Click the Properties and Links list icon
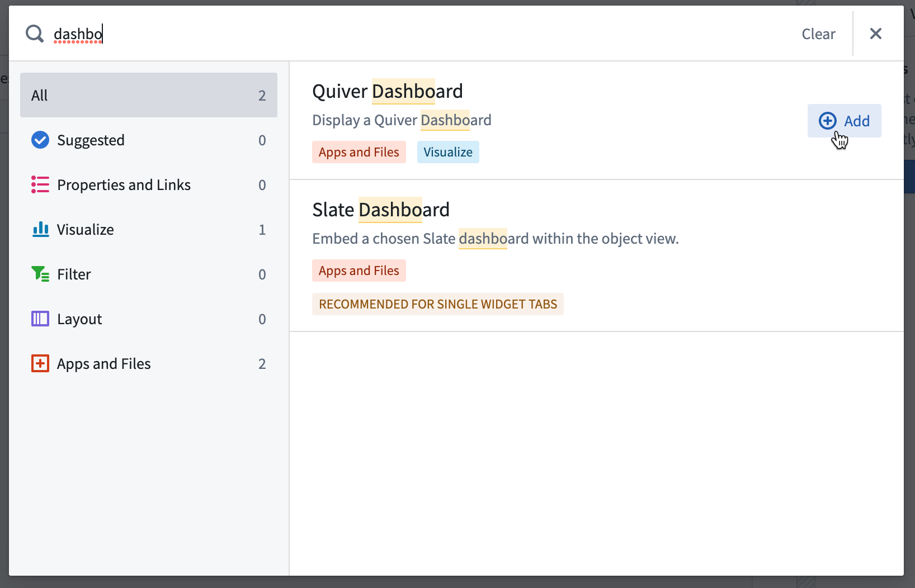Image resolution: width=915 pixels, height=588 pixels. point(40,184)
